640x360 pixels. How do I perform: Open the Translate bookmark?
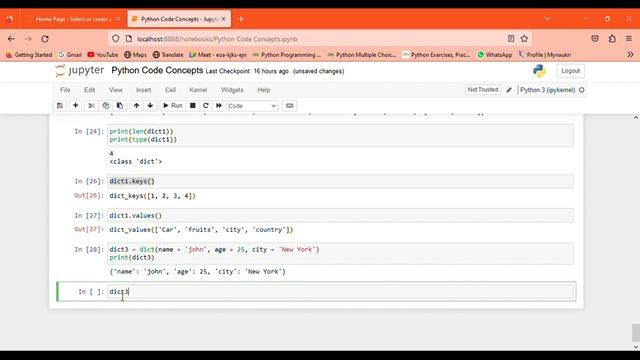(168, 55)
